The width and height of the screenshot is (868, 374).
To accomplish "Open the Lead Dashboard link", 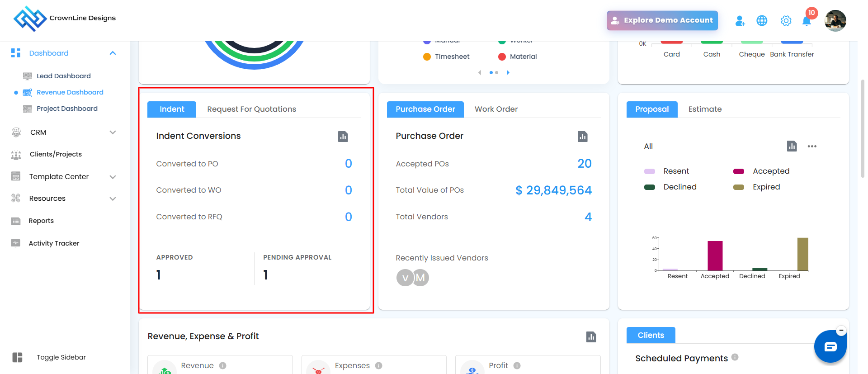I will click(x=63, y=76).
